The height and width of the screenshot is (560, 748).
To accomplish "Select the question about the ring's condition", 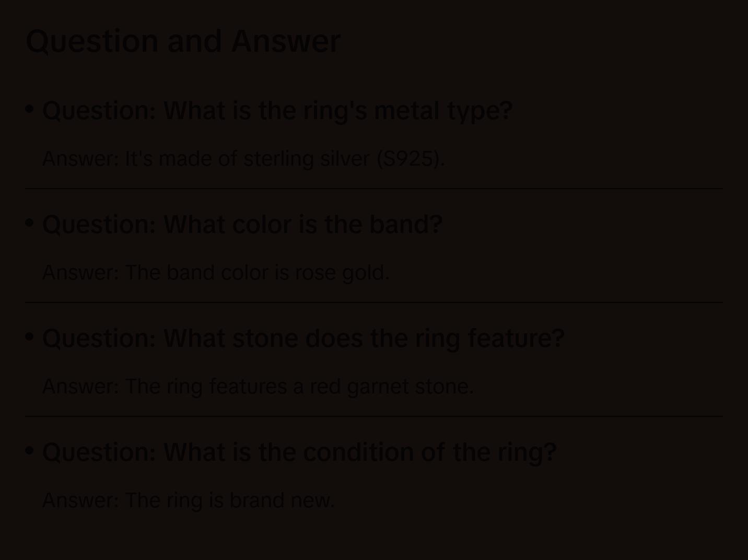I will pyautogui.click(x=299, y=452).
